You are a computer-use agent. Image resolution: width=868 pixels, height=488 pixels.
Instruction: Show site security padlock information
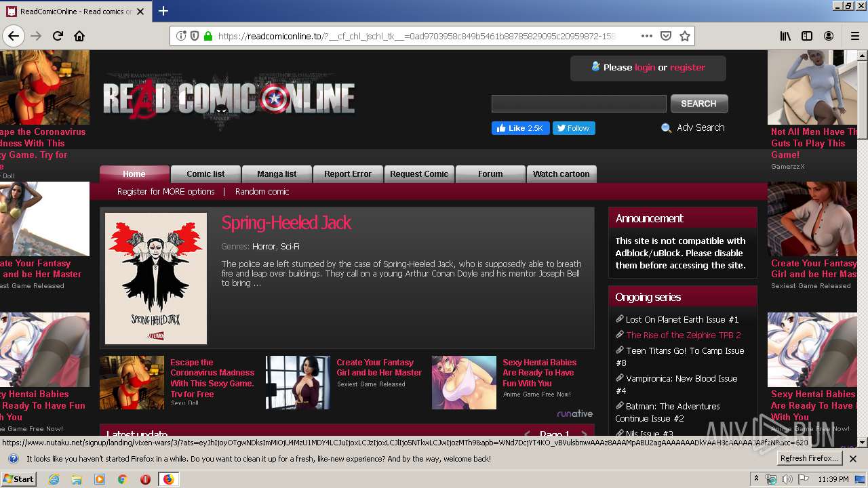pos(208,36)
